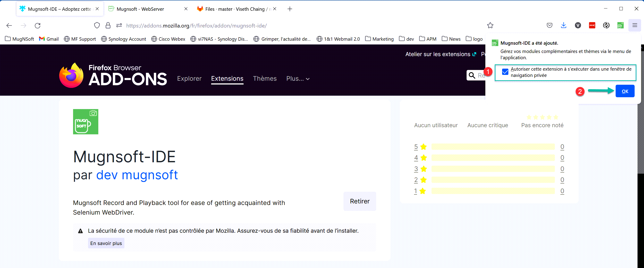Screen dimensions: 644x268
Task: Click the 3 star rating row
Action: tap(489, 169)
